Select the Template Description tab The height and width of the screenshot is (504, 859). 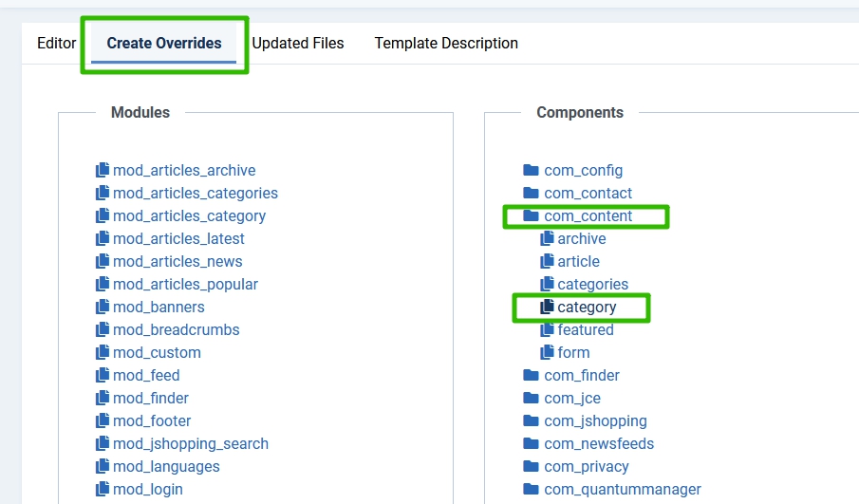click(446, 44)
